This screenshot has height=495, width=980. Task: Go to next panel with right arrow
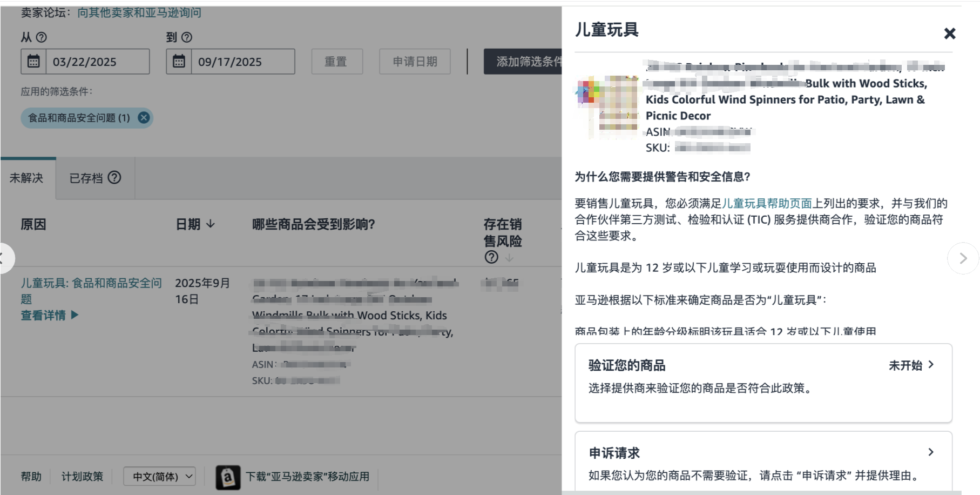point(963,259)
